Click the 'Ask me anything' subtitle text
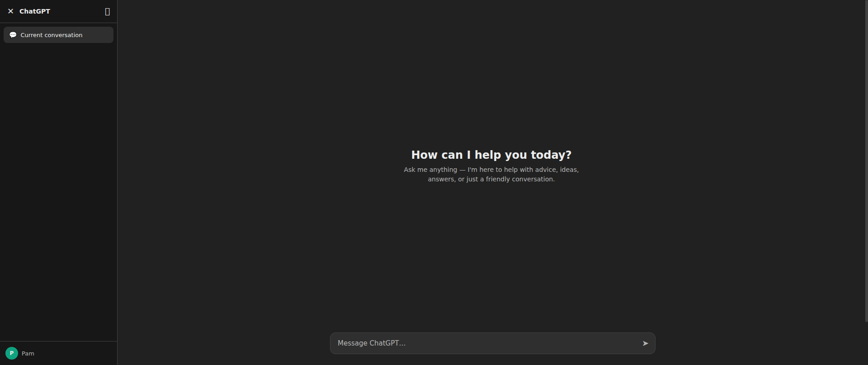868x365 pixels. tap(491, 174)
